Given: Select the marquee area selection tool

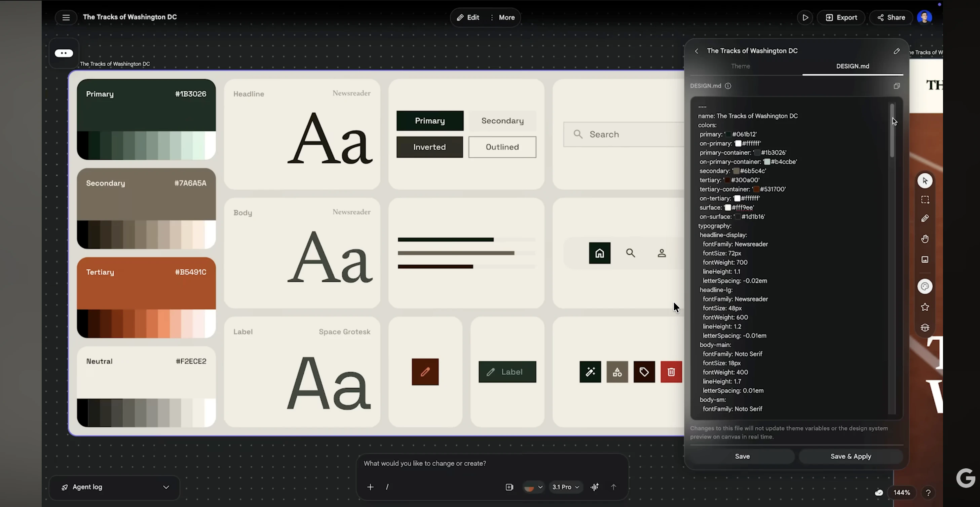Looking at the screenshot, I should 925,200.
